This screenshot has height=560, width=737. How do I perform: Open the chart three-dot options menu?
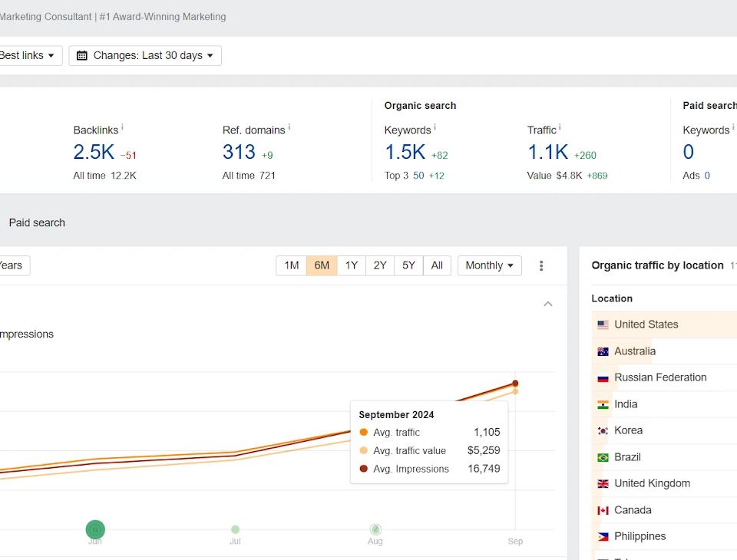point(541,266)
